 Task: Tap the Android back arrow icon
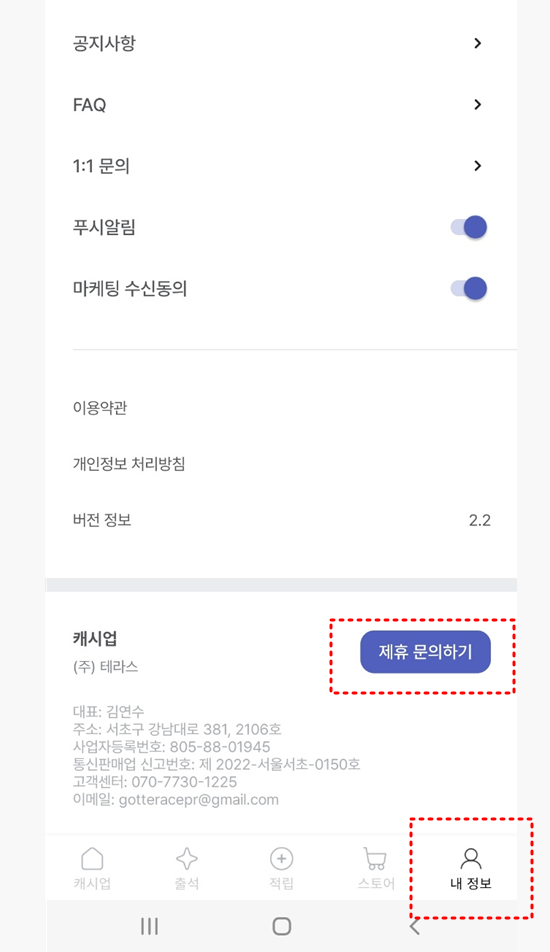coord(415,926)
